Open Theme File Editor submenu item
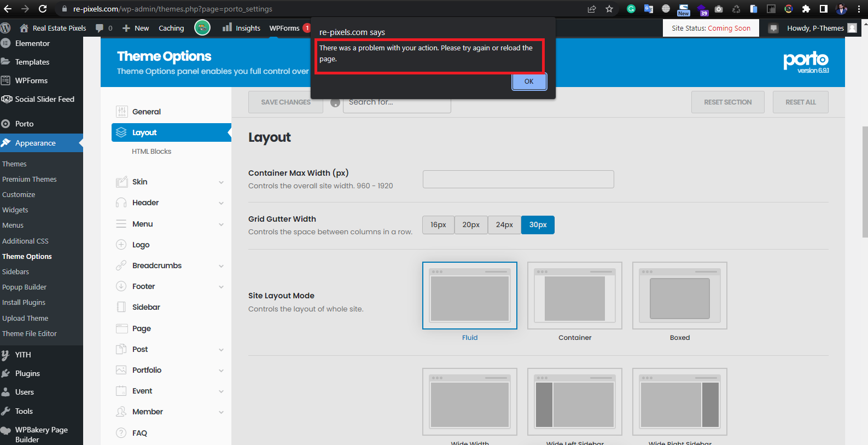The height and width of the screenshot is (445, 868). (30, 333)
